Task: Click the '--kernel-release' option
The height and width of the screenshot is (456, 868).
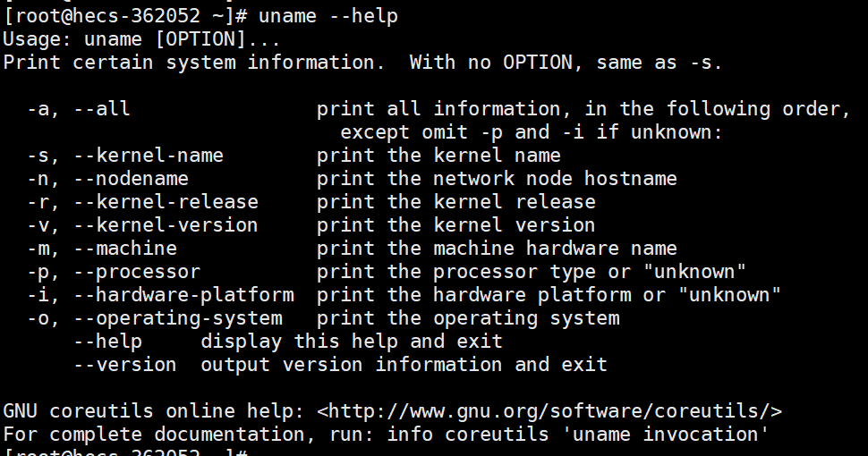Action: 166,202
